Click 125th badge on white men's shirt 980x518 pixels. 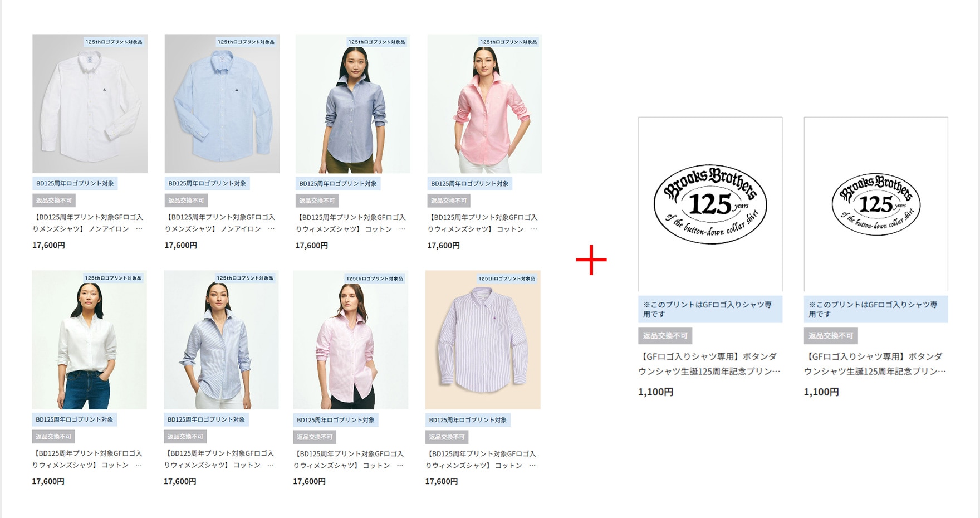(x=114, y=42)
